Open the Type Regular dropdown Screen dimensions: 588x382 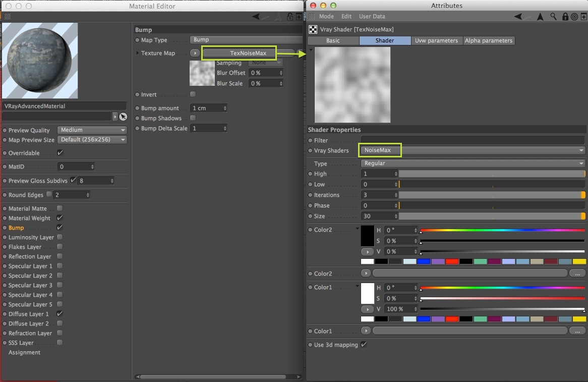point(473,163)
